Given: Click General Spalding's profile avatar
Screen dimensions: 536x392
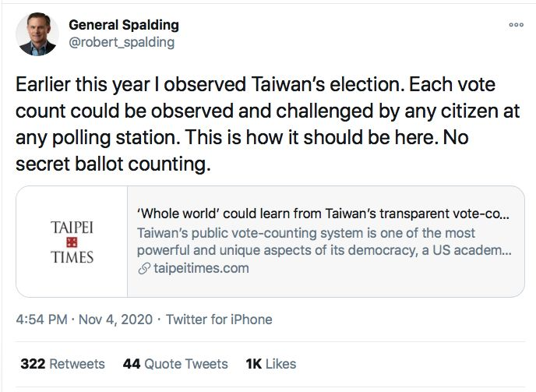Looking at the screenshot, I should pyautogui.click(x=37, y=34).
